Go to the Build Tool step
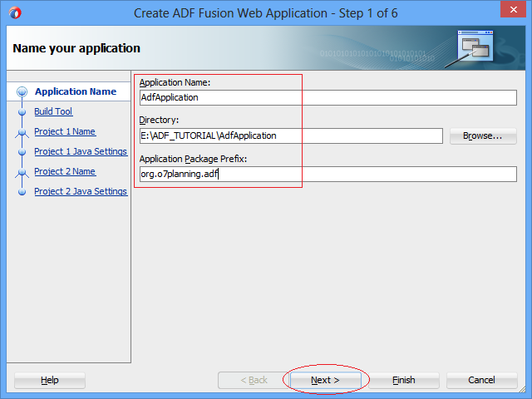Viewport: 532px width, 399px height. (53, 111)
